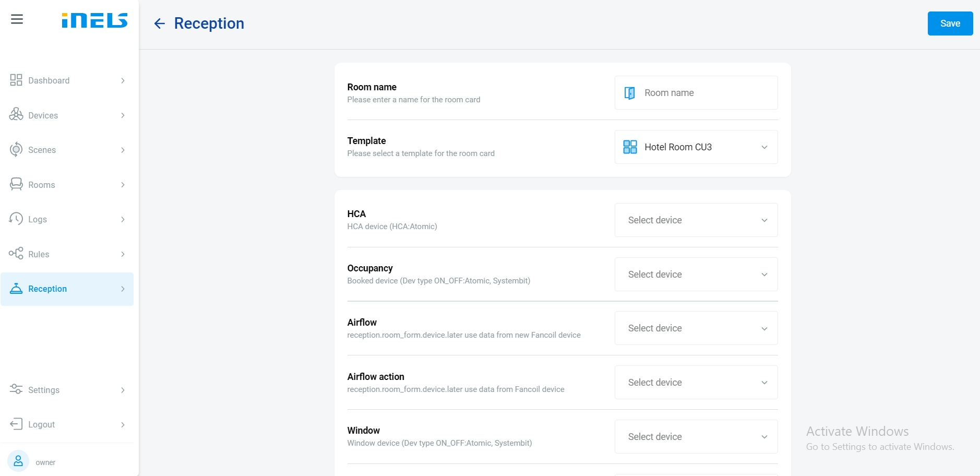Image resolution: width=980 pixels, height=476 pixels.
Task: Open the Airflow Select device dropdown
Action: [696, 328]
